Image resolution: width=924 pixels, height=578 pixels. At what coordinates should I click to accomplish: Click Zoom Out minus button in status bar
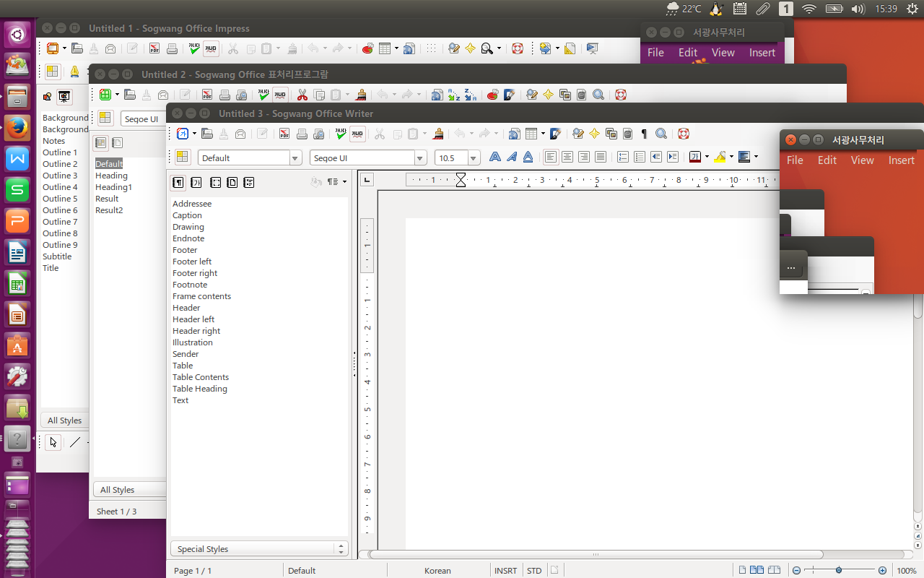796,570
